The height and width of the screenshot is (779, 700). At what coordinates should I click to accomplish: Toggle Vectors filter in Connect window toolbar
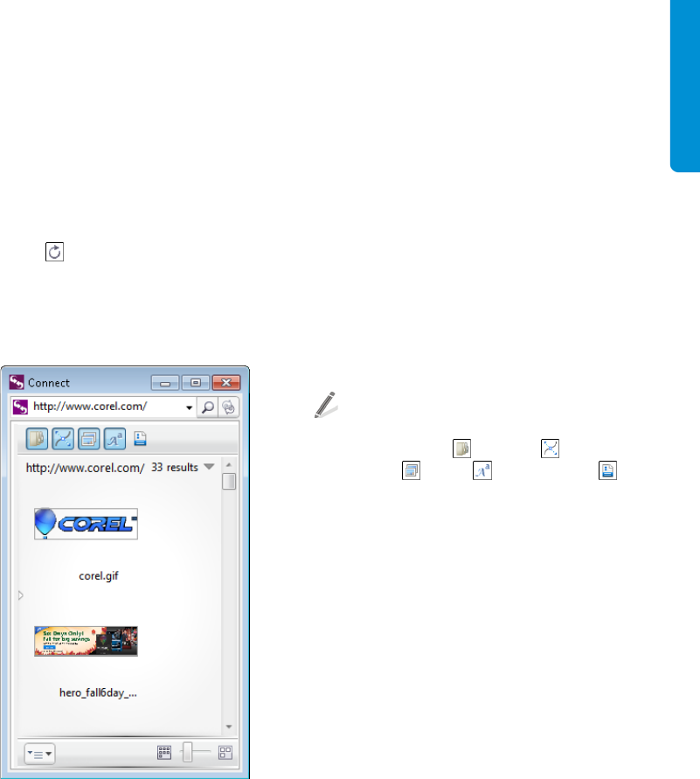tap(63, 439)
